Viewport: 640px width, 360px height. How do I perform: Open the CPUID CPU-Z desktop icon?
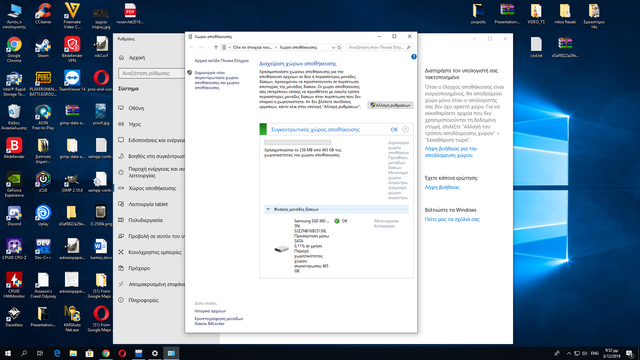coord(14,249)
